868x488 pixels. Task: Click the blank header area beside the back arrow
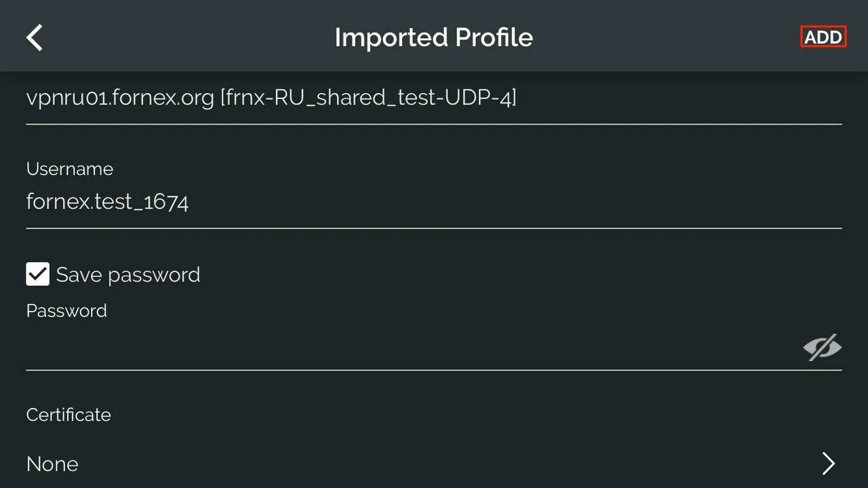tap(183, 37)
